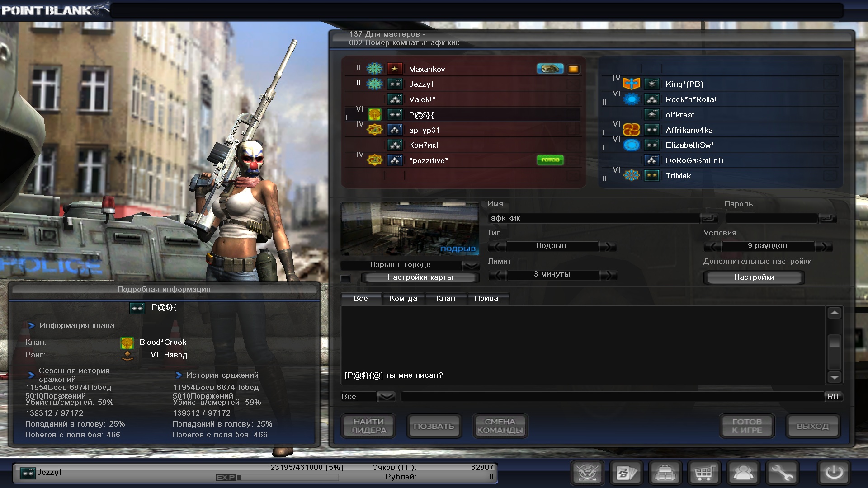
Task: Toggle the checkbox beside Настройки карты
Action: (x=346, y=278)
